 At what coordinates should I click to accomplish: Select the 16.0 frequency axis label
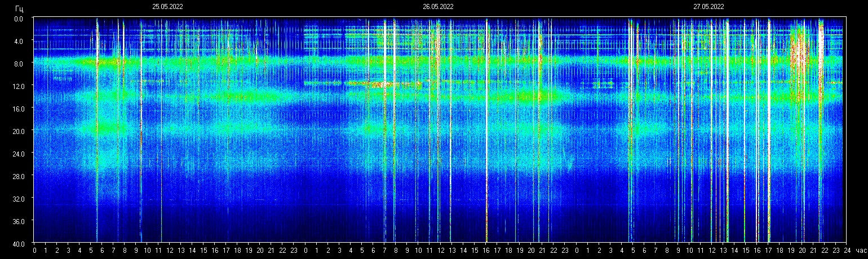click(x=17, y=108)
